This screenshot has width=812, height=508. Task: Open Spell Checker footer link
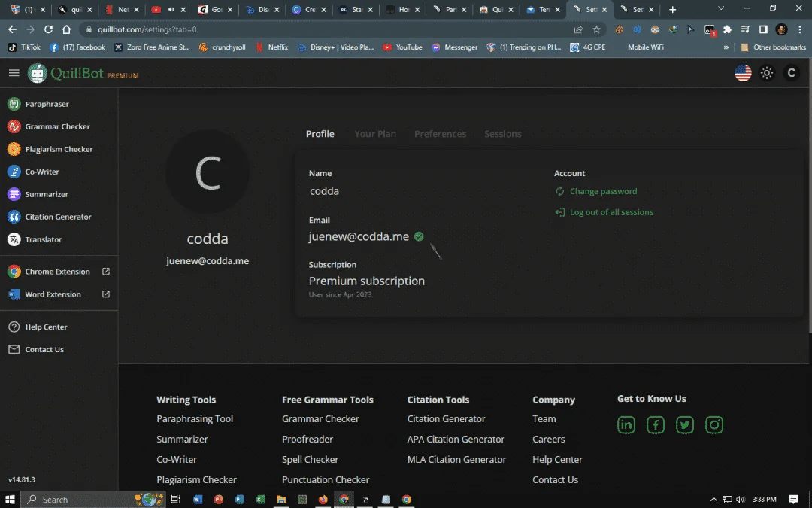point(311,459)
